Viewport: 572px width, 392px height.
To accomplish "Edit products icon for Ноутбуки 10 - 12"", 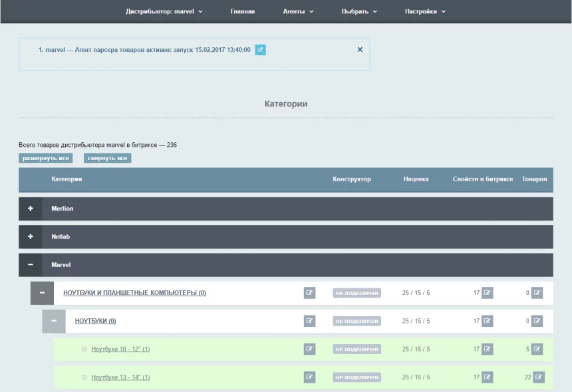I will 537,349.
